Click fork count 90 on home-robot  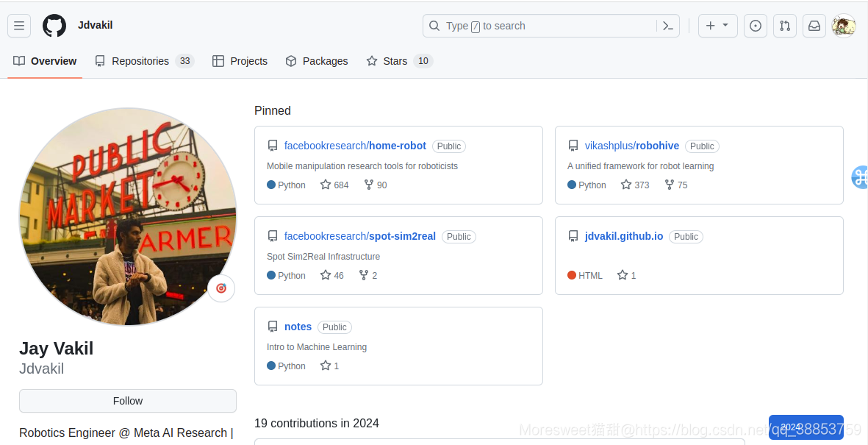pos(376,185)
